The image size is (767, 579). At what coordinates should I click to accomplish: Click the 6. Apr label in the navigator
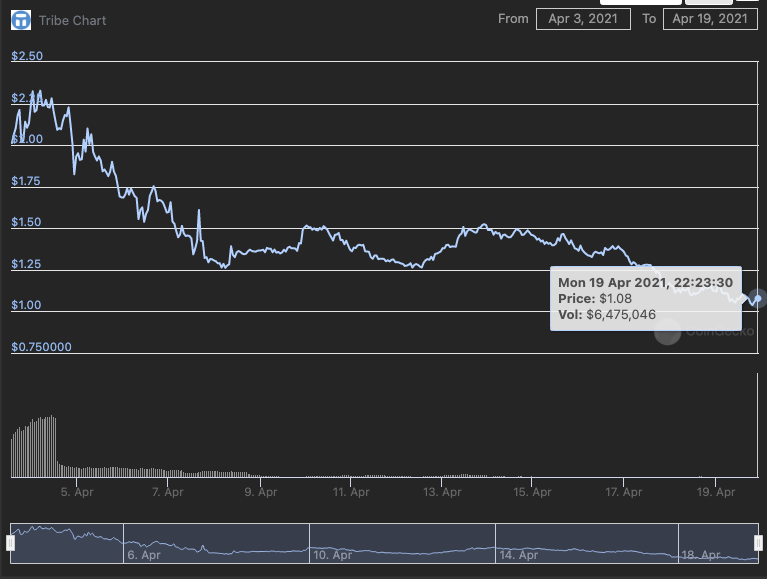pos(144,555)
